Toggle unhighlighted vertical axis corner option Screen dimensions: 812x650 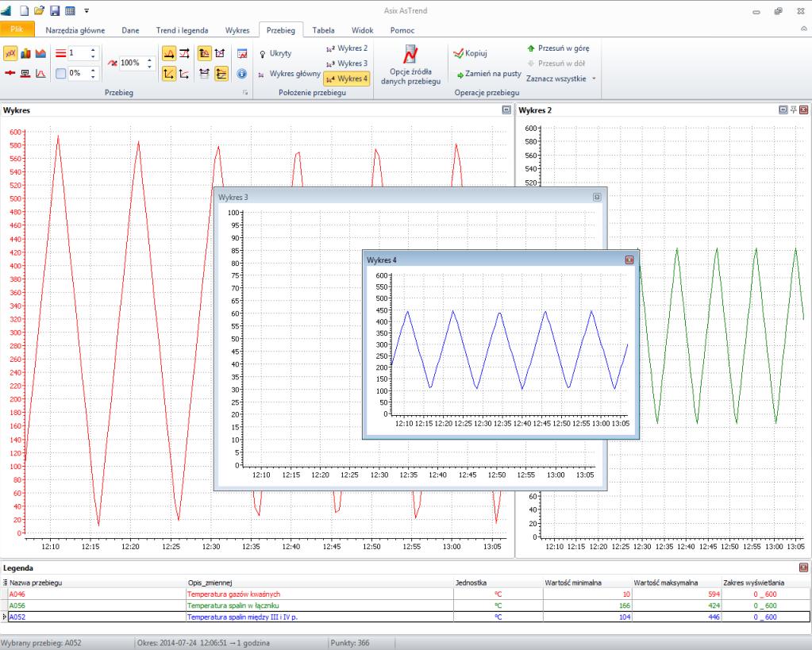point(184,74)
